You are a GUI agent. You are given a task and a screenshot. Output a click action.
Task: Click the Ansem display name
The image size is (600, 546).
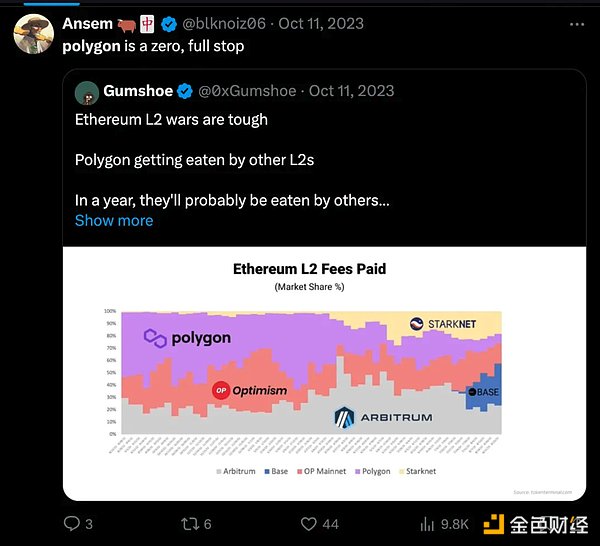(87, 23)
